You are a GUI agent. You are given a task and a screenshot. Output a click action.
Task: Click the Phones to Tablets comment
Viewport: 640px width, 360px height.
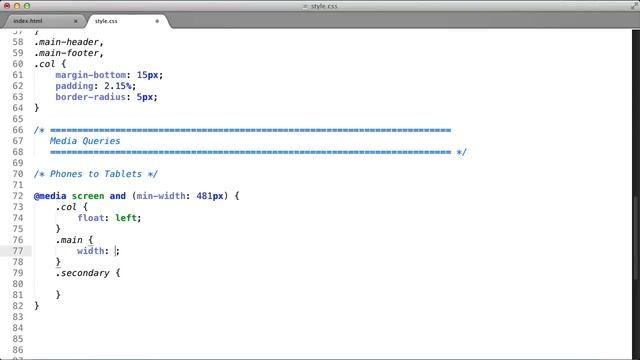coord(96,174)
